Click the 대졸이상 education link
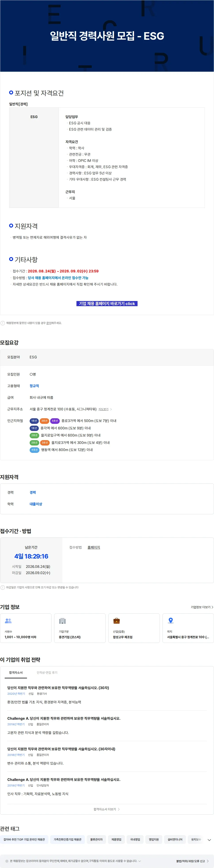The image size is (214, 868). click(x=36, y=504)
